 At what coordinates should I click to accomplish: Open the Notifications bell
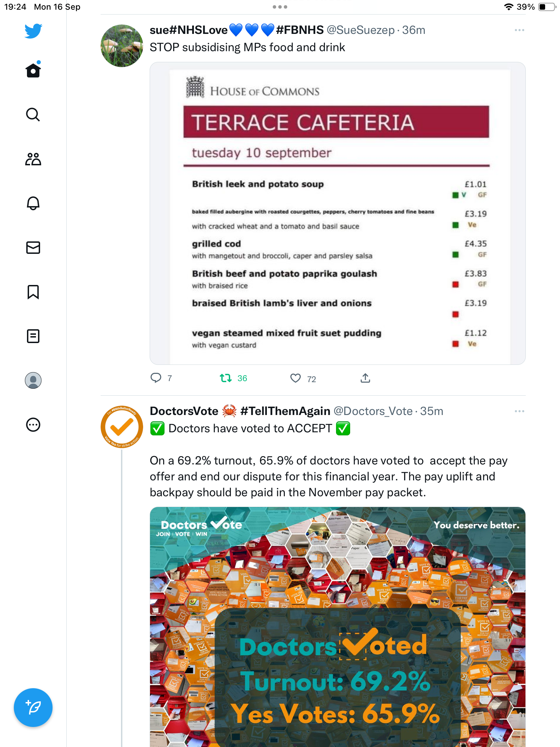[33, 203]
